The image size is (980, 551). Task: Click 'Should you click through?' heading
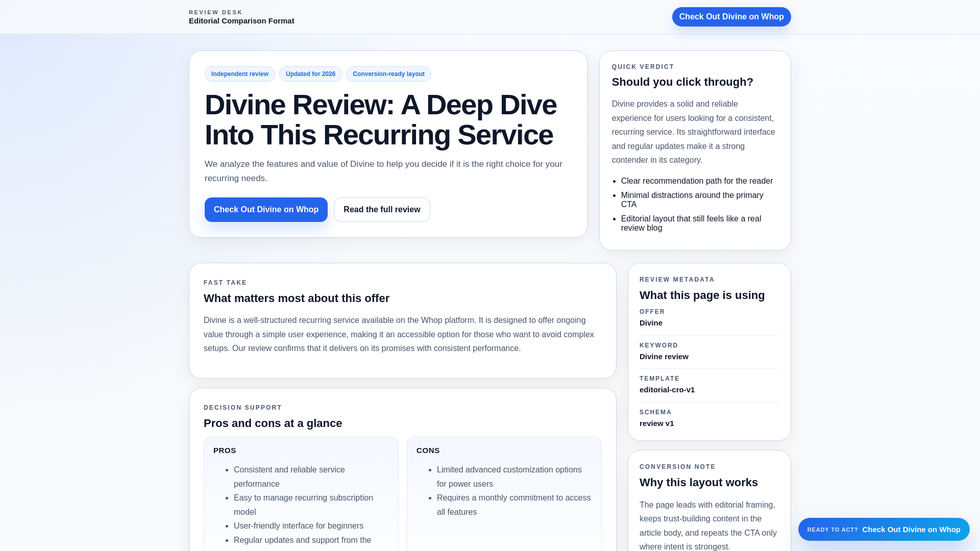point(682,82)
